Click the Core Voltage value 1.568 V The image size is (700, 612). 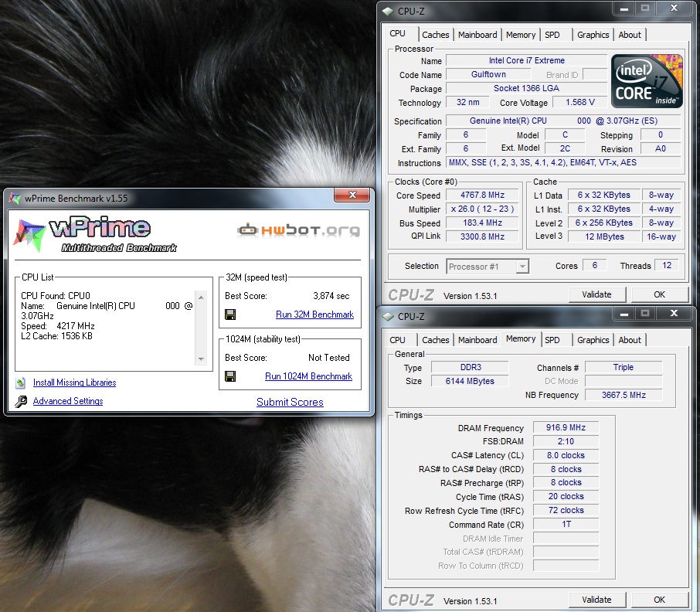tap(580, 102)
